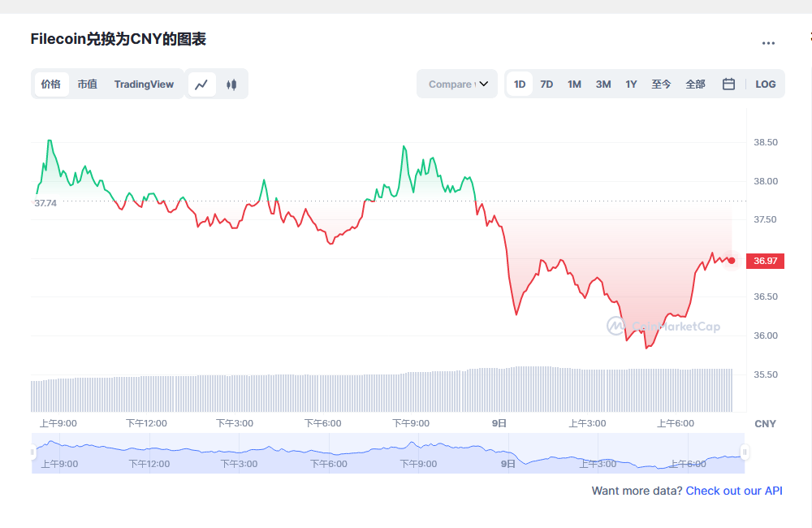Switch to candlestick chart icon

click(231, 84)
